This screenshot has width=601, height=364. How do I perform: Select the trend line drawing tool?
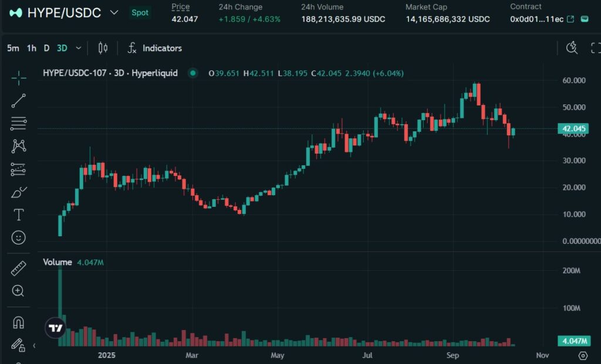pyautogui.click(x=18, y=100)
